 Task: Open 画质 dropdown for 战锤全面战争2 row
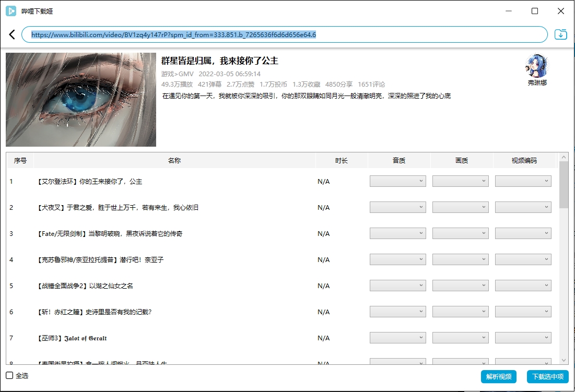tap(461, 286)
